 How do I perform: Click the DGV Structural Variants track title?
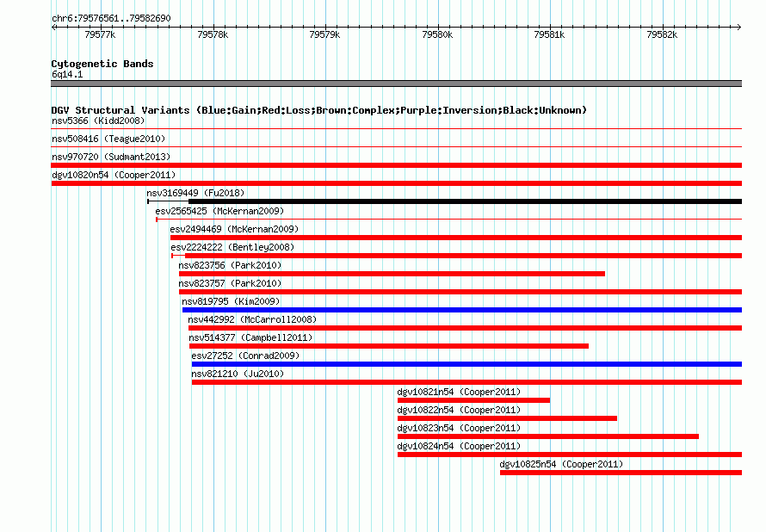[x=319, y=110]
